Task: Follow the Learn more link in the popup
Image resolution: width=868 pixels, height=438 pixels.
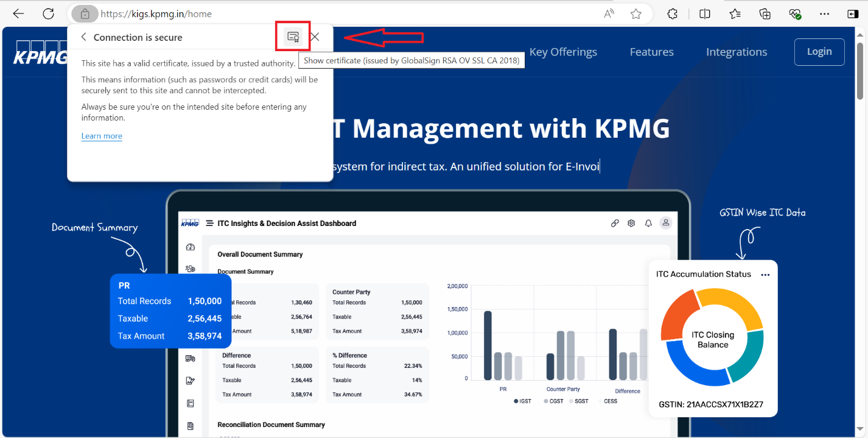Action: point(102,136)
